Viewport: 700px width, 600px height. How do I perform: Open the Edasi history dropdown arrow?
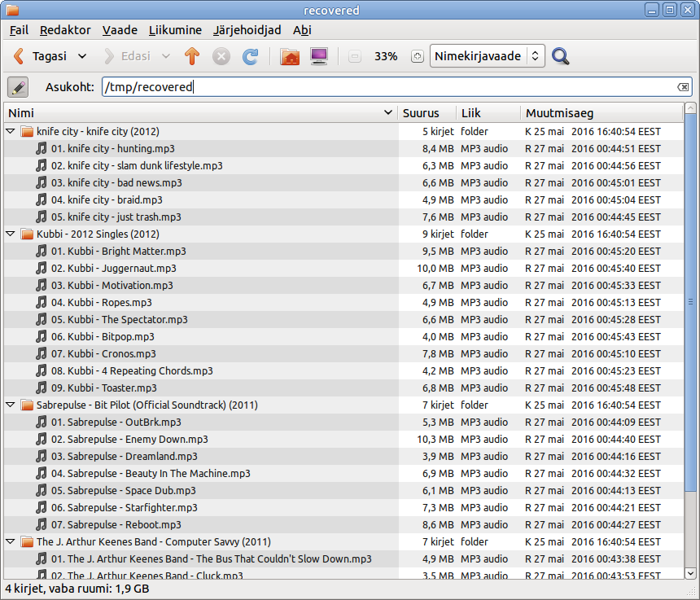165,56
